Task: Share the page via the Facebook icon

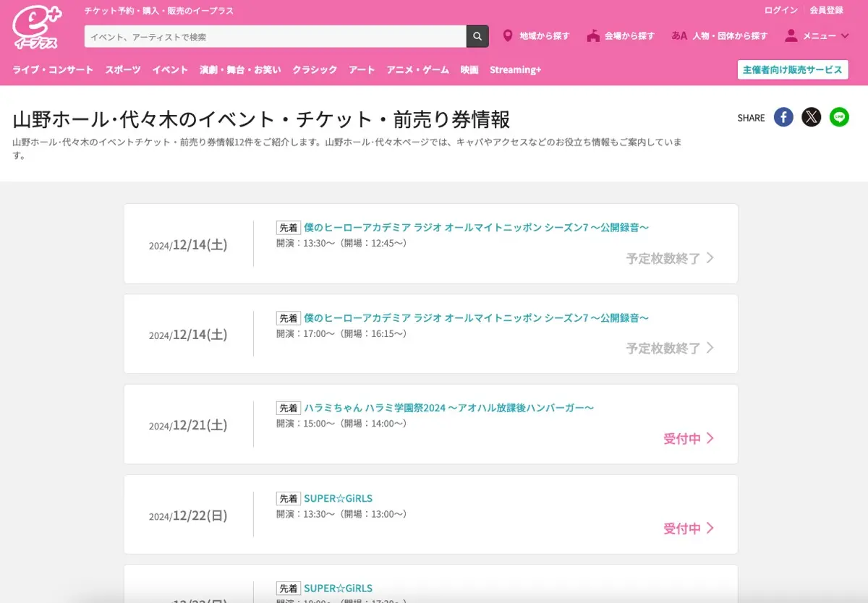Action: tap(783, 116)
